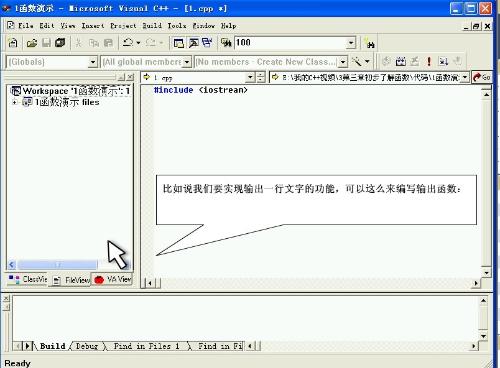Expand the 1函数演示 files tree node
Screen dimensions: 500x368
14,102
